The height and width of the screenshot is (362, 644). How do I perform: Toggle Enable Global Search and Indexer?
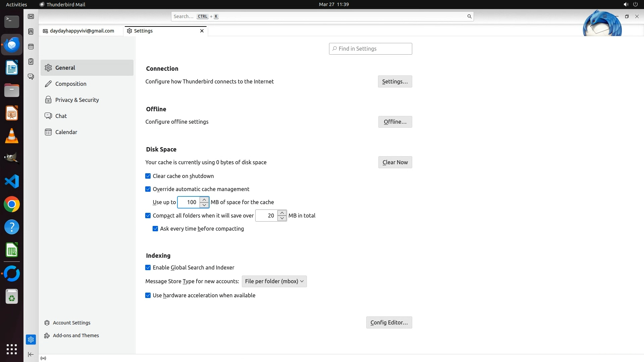point(148,267)
